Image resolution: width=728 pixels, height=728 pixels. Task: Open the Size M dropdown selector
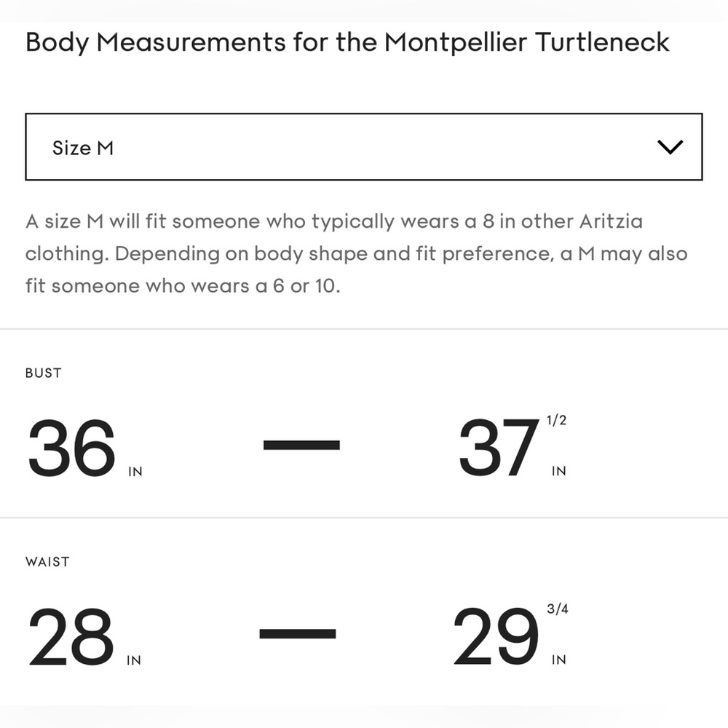pyautogui.click(x=363, y=147)
